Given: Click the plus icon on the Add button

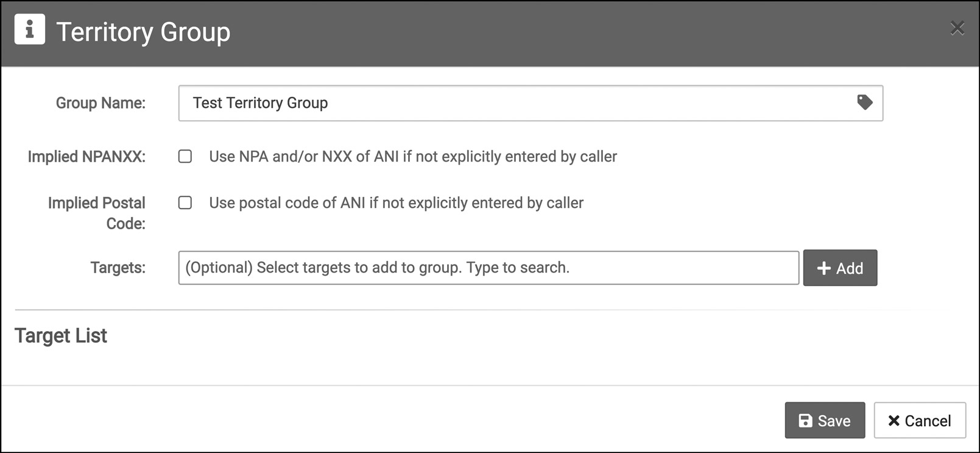Looking at the screenshot, I should pos(823,268).
